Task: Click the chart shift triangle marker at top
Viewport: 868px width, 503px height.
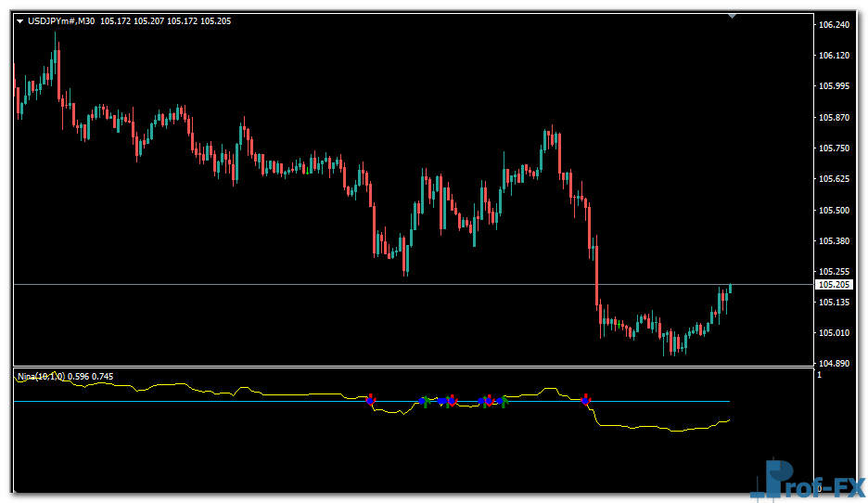Action: click(732, 16)
